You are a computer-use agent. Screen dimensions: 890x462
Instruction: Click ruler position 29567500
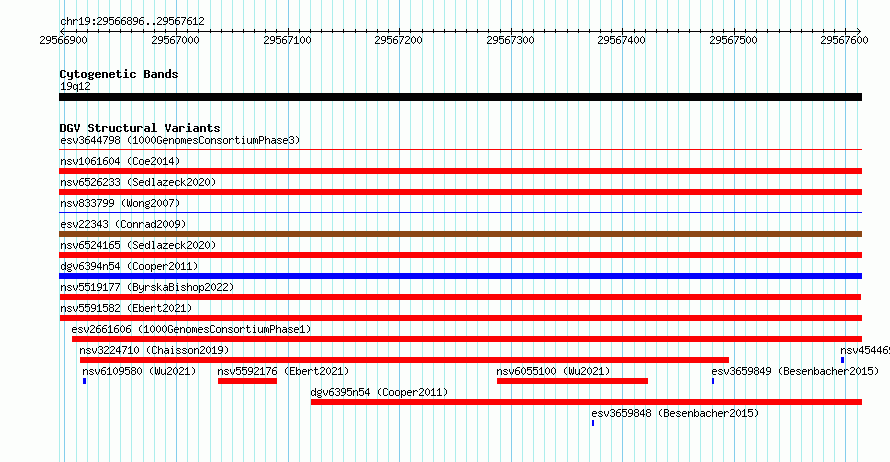(x=733, y=40)
